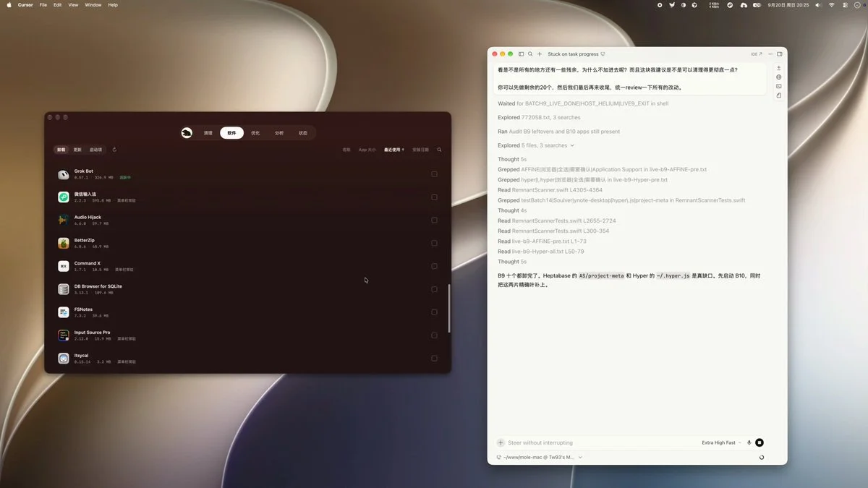Click the app list vertical scrollbar
The width and height of the screenshot is (868, 488).
(x=449, y=309)
